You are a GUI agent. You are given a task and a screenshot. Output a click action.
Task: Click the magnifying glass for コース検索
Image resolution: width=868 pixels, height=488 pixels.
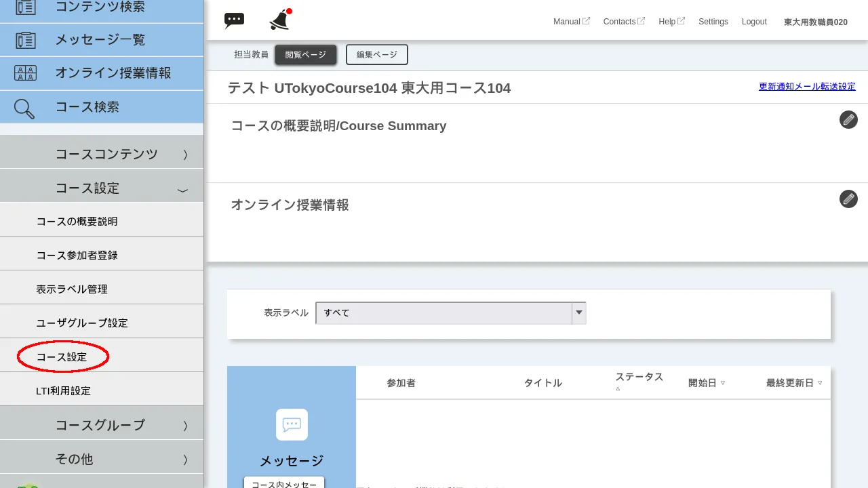coord(24,107)
